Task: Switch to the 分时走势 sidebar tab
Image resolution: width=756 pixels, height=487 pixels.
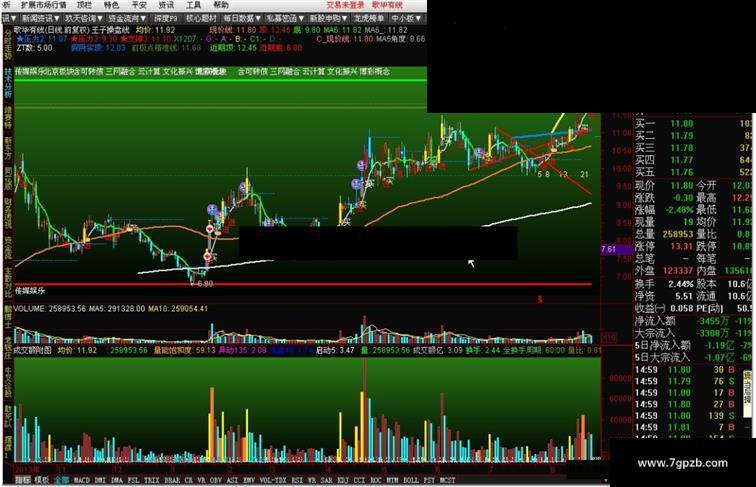Action: tap(8, 44)
